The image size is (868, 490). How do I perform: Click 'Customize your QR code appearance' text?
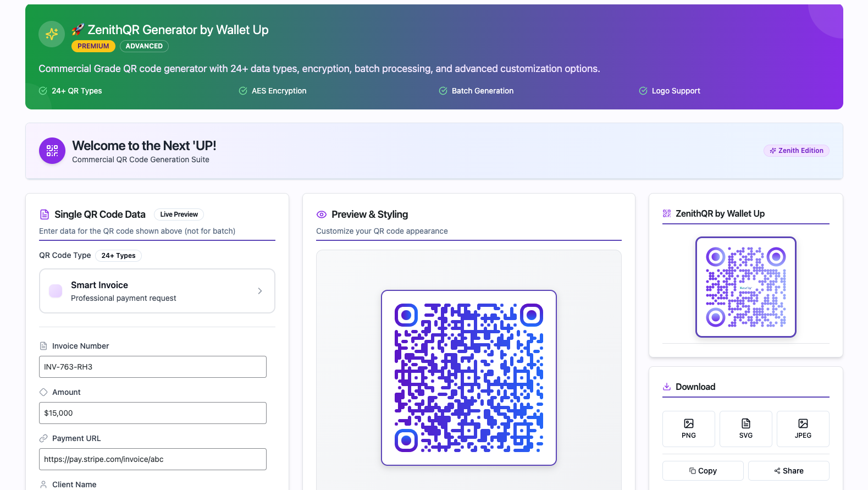click(x=382, y=231)
